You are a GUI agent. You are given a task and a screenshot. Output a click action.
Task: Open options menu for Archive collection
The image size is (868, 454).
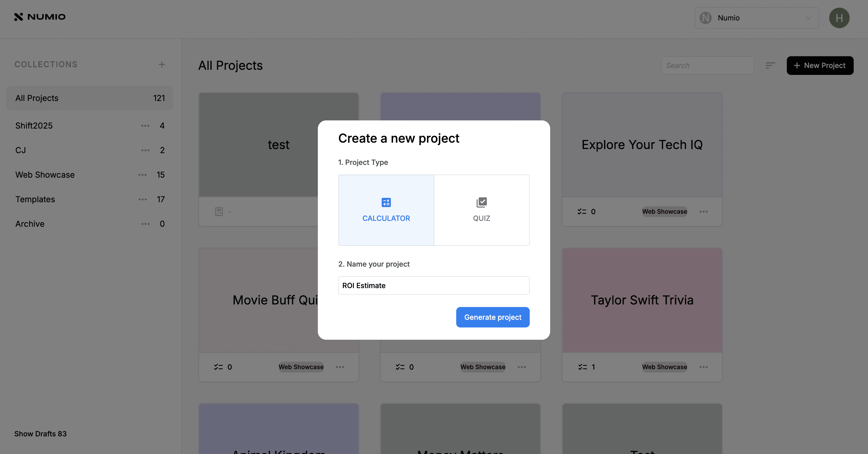coord(145,224)
